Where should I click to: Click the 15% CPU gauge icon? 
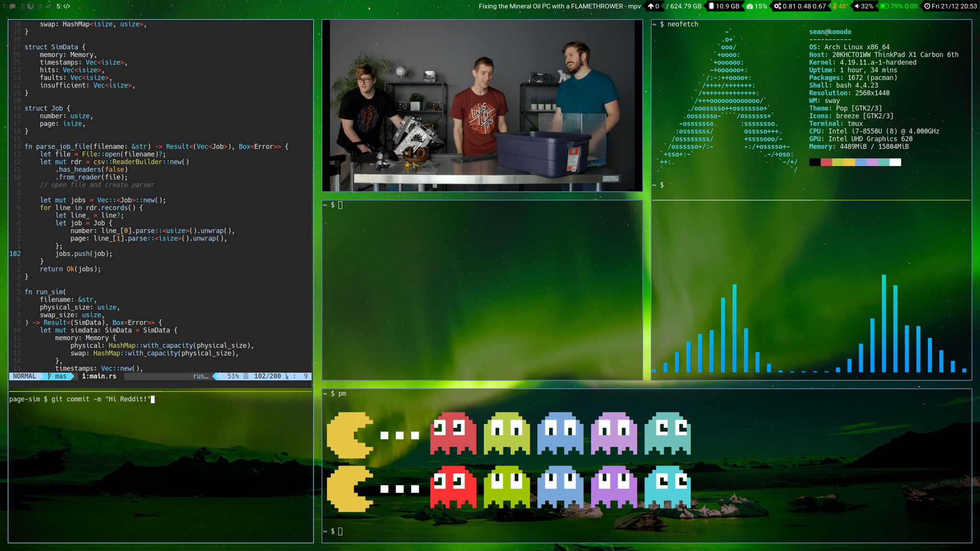tap(750, 6)
